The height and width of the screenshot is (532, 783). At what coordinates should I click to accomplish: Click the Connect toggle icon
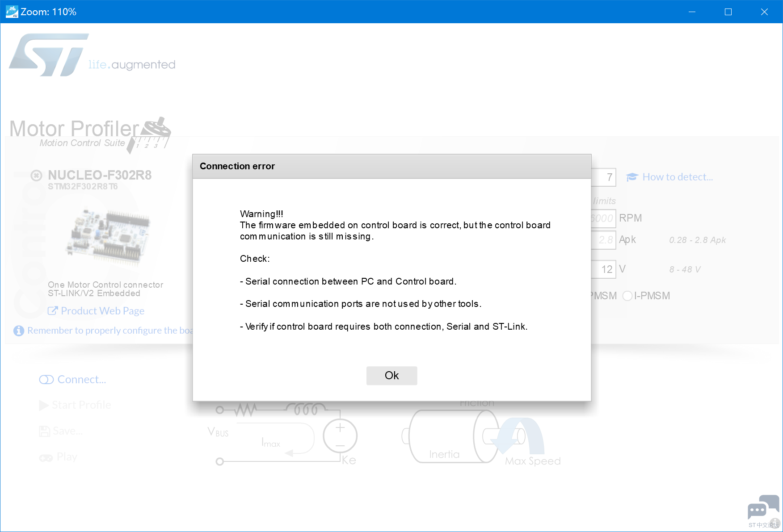coord(46,380)
